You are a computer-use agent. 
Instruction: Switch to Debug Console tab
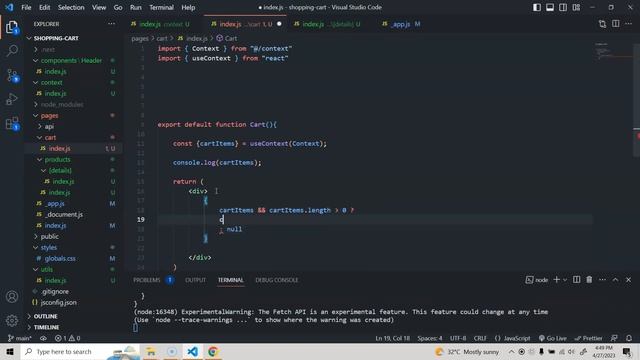pyautogui.click(x=277, y=280)
